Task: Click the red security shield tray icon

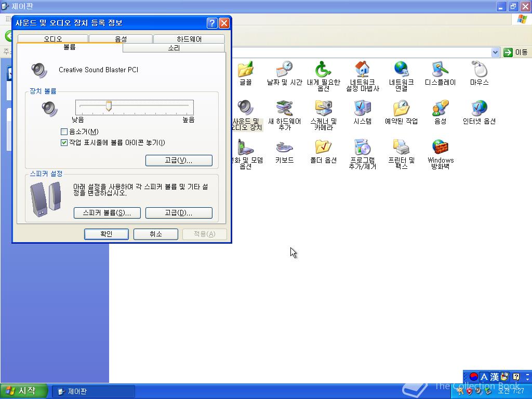Action: click(x=469, y=391)
